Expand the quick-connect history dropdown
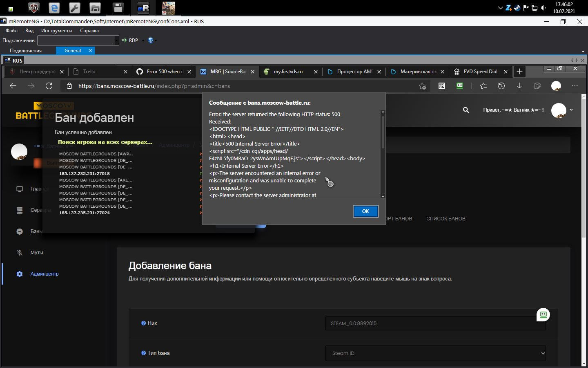The image size is (588, 368). tap(116, 40)
